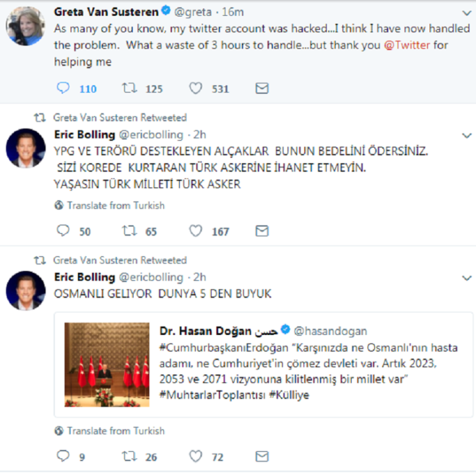Like the tweet with 167 likes
This screenshot has width=476, height=475.
(196, 231)
